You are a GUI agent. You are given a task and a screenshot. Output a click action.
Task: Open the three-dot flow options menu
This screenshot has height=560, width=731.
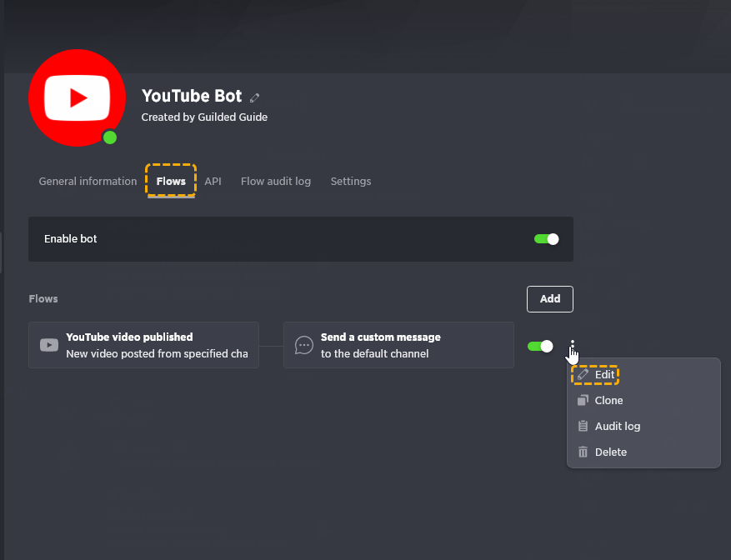click(573, 346)
